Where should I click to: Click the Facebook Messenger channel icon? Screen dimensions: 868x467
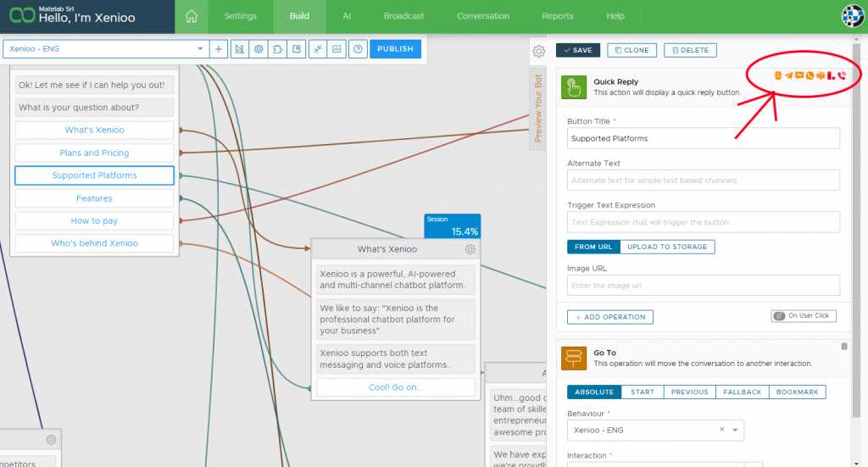click(799, 75)
